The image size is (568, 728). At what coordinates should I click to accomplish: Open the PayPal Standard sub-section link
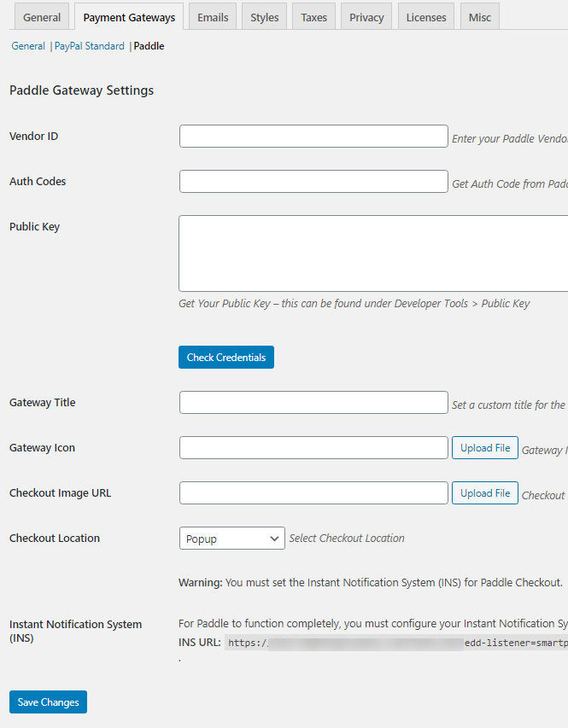[90, 46]
